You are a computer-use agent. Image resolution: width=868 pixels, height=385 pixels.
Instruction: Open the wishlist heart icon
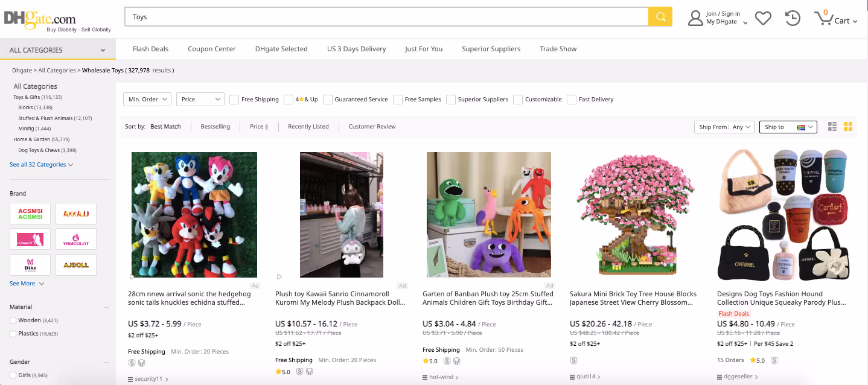764,18
